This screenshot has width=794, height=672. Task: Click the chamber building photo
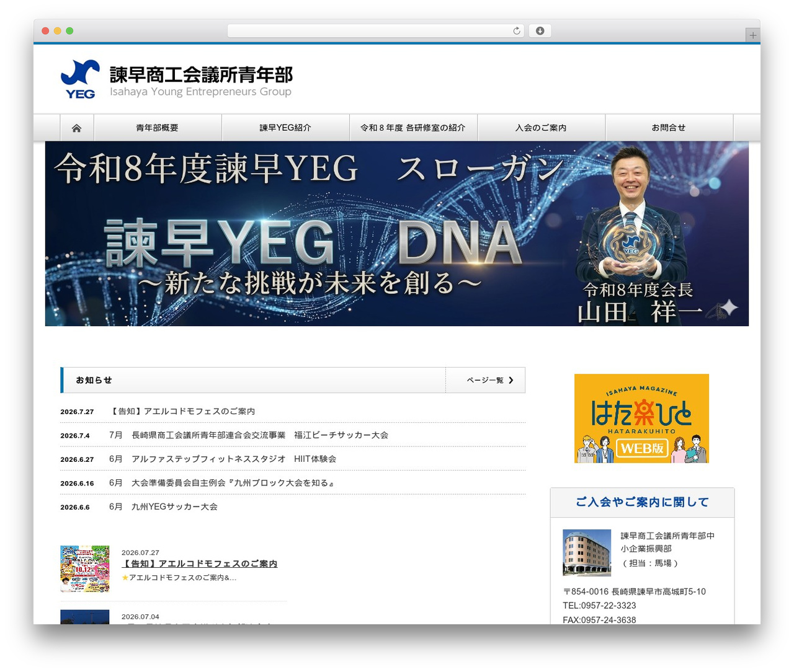(587, 553)
